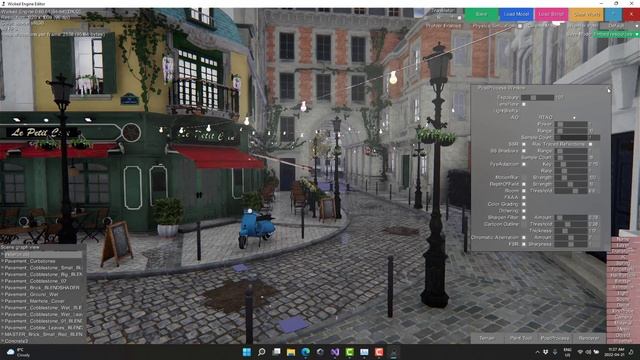This screenshot has height=360, width=640.
Task: Enable Ray Traced Reflections checkbox
Action: (x=590, y=144)
